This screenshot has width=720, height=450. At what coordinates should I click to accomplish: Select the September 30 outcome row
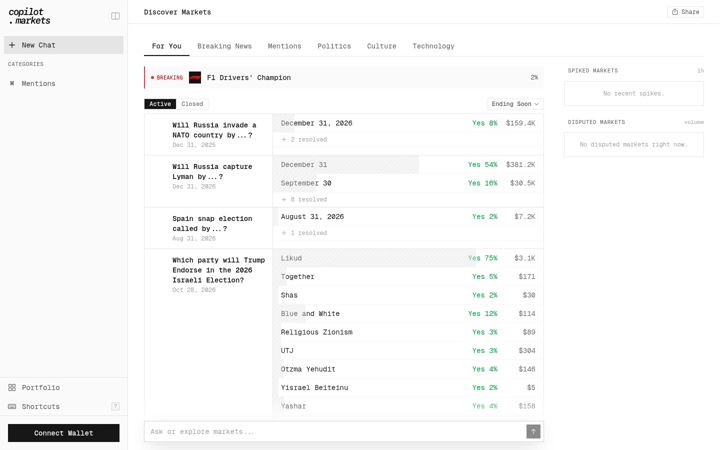[x=408, y=183]
